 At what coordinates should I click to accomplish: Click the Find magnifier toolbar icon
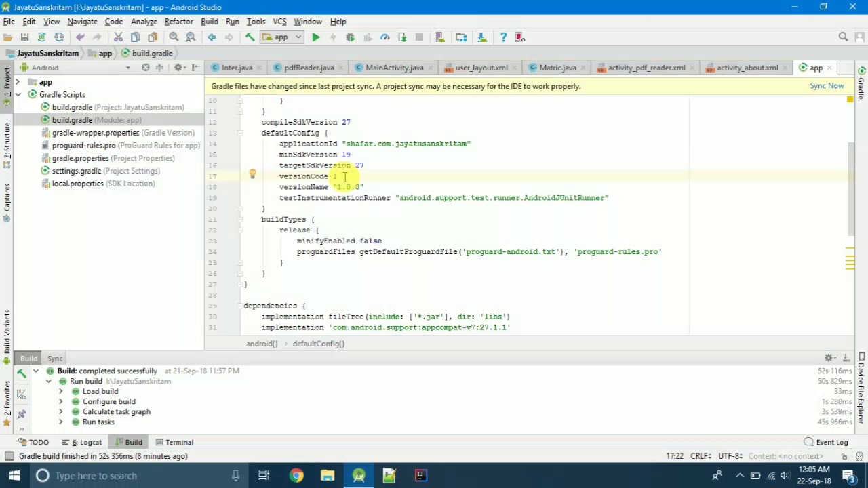[x=174, y=37]
